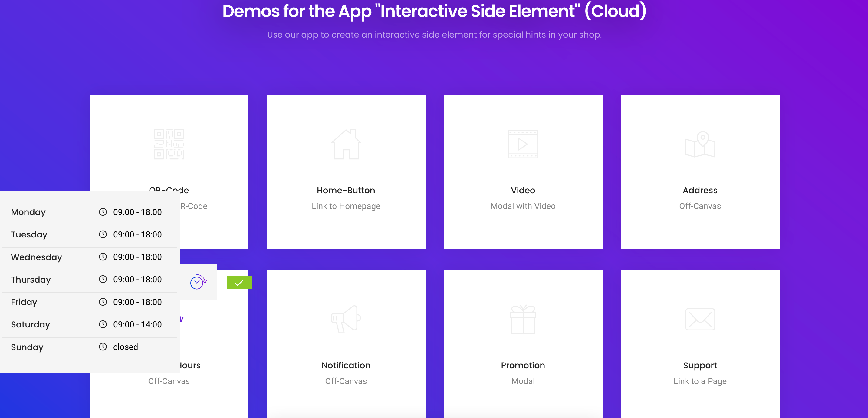Viewport: 868px width, 418px height.
Task: Click the Thursday label
Action: click(x=31, y=280)
